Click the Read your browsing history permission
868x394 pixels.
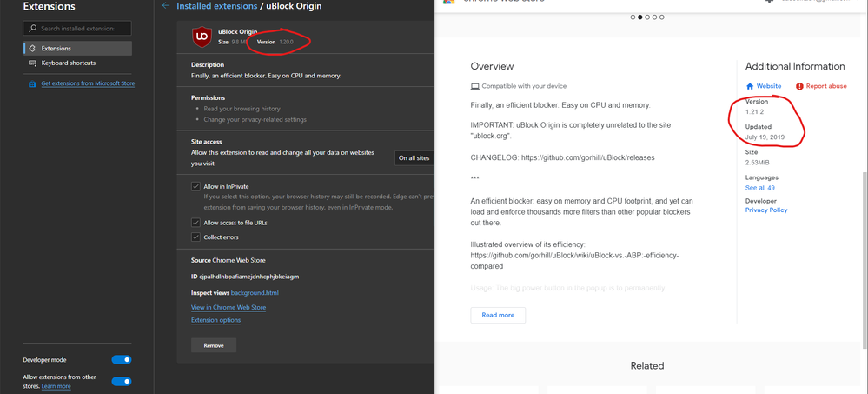[242, 109]
